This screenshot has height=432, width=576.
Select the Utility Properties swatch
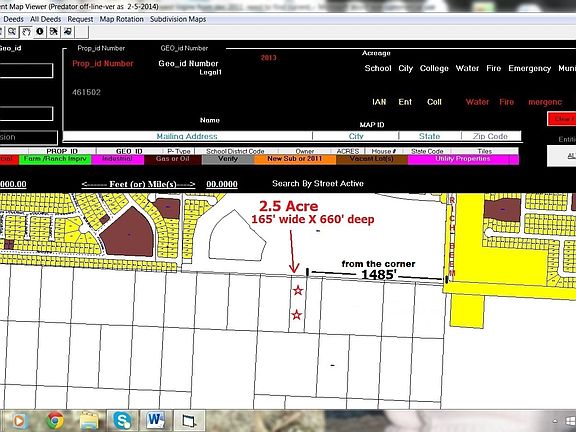(463, 159)
